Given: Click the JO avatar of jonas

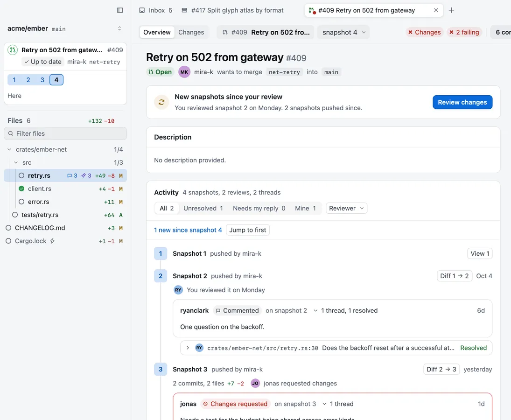Looking at the screenshot, I should click(255, 383).
